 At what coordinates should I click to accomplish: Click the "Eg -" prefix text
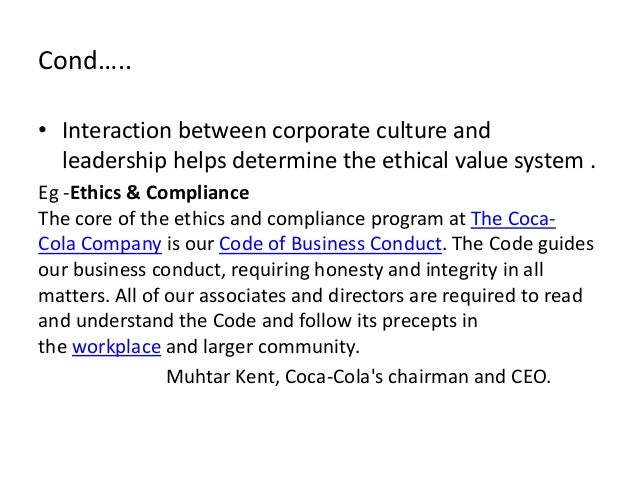coord(54,193)
